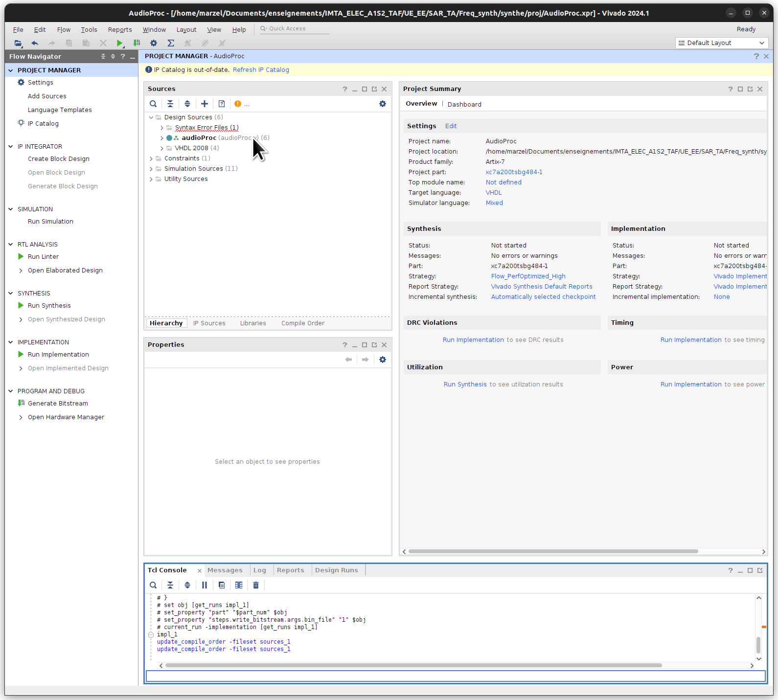
Task: Click the Sources file properties icon
Action: (222, 104)
